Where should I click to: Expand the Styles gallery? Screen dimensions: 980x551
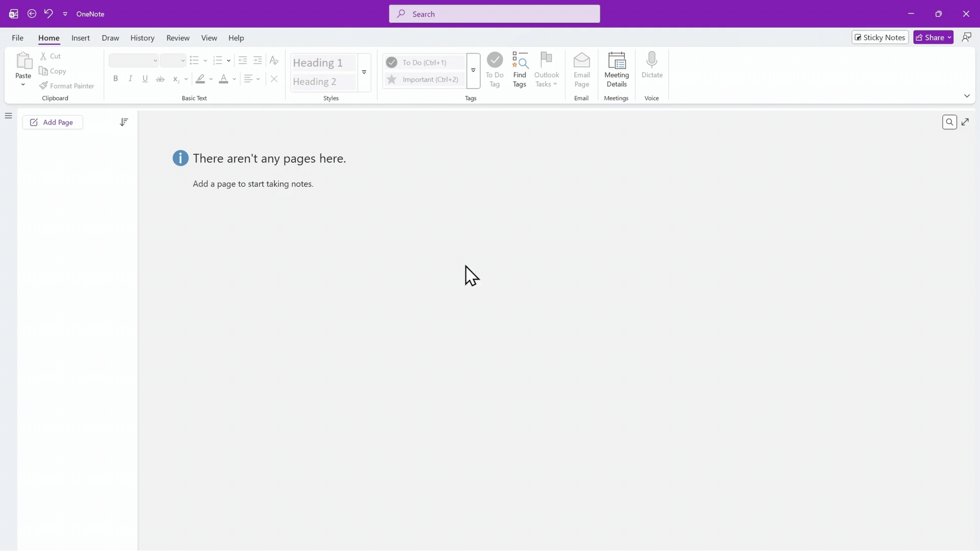pos(364,72)
